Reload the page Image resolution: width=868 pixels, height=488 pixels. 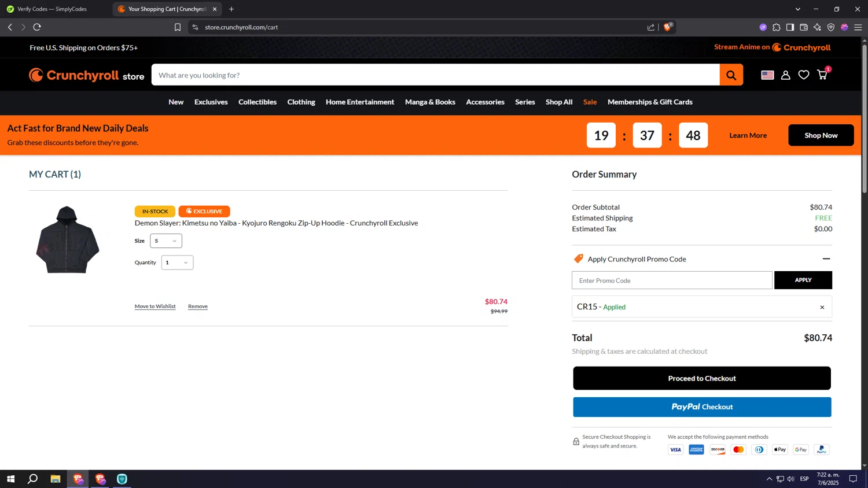point(37,27)
